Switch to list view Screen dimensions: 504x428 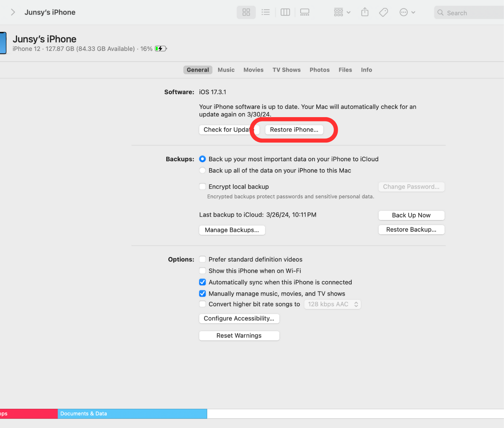266,13
